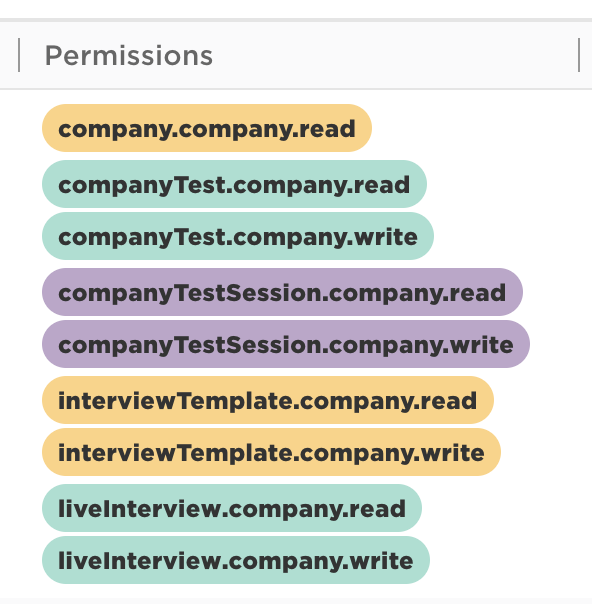Click the companyTestSession.company.read purple tag

click(282, 292)
